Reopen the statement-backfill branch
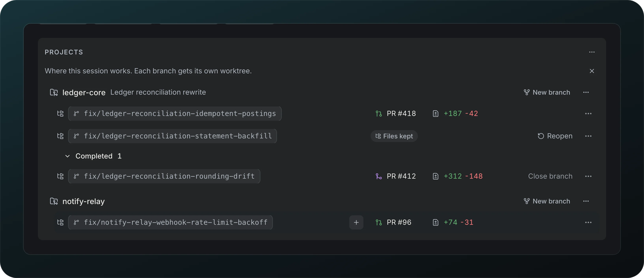The width and height of the screenshot is (644, 278). click(555, 136)
